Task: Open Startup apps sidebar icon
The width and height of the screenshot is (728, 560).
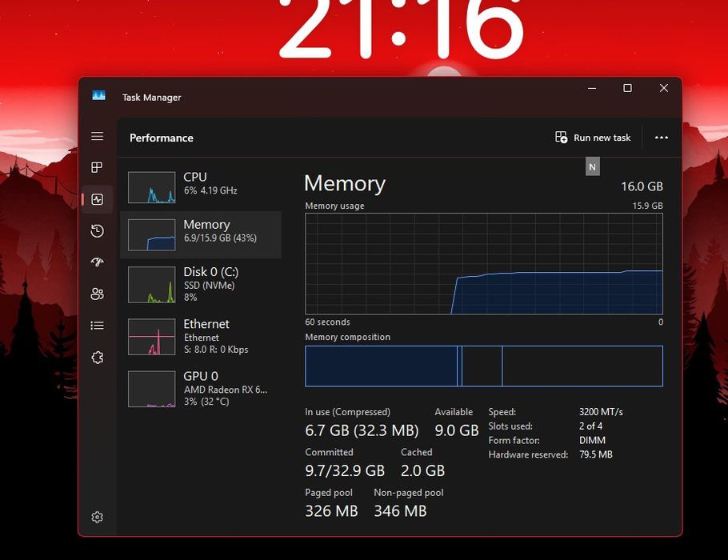Action: pyautogui.click(x=97, y=262)
